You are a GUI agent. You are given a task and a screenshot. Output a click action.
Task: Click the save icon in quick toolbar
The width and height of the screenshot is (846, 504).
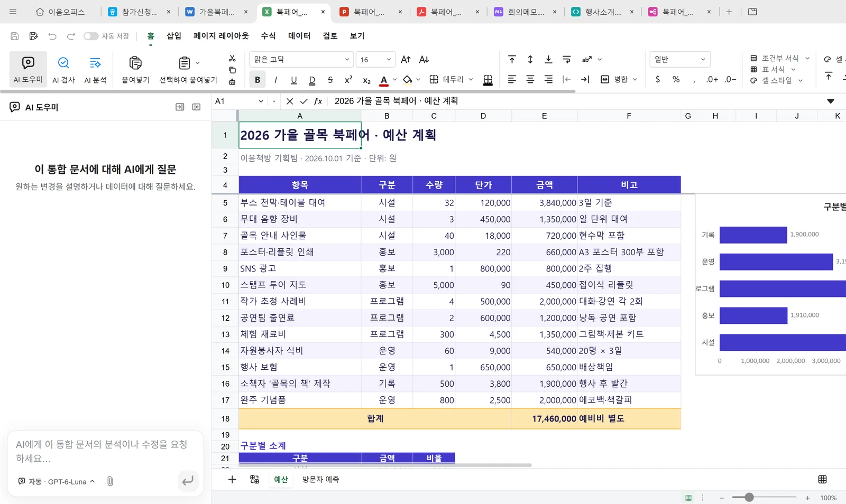tap(15, 36)
